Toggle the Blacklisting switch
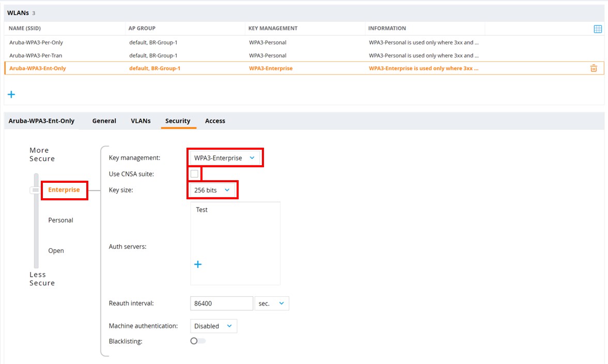The width and height of the screenshot is (608, 364). pyautogui.click(x=198, y=341)
